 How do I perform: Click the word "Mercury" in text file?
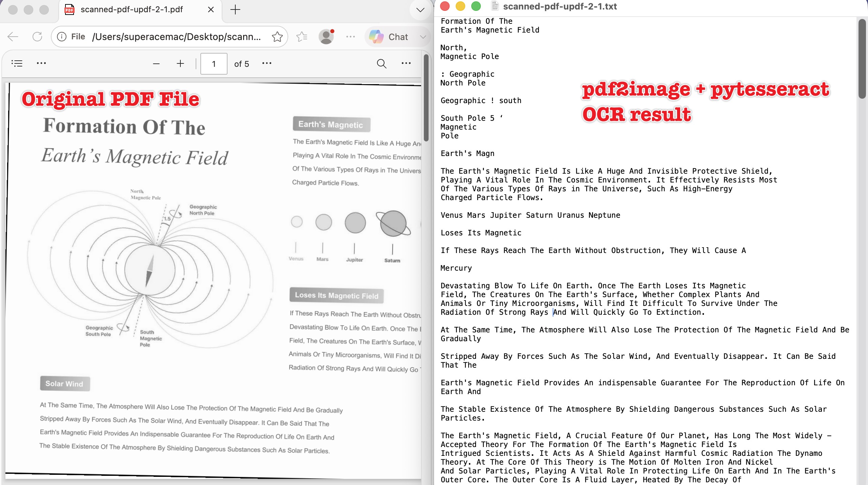456,268
